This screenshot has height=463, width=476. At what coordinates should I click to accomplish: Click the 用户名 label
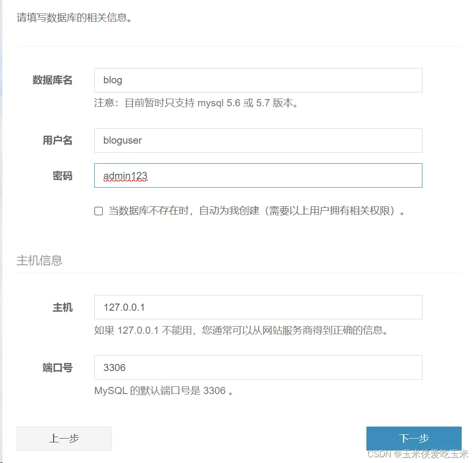tap(57, 140)
